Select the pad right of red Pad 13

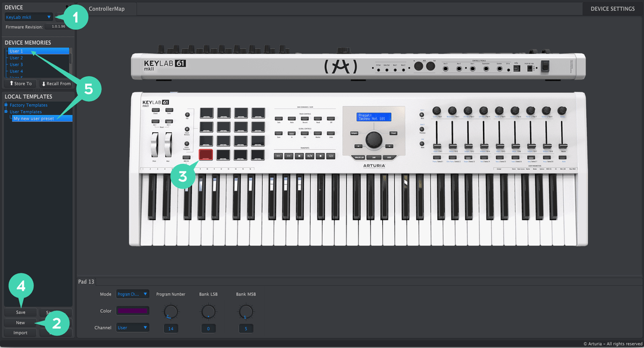pyautogui.click(x=223, y=155)
